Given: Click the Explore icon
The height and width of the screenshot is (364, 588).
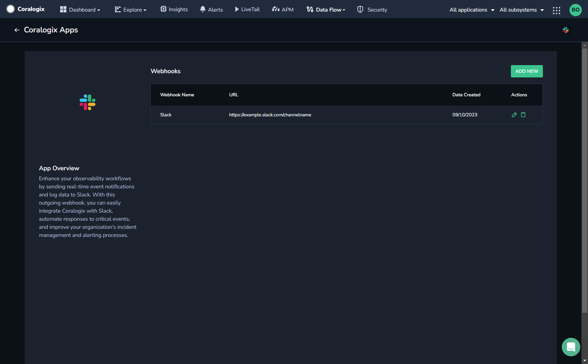Looking at the screenshot, I should coord(118,10).
